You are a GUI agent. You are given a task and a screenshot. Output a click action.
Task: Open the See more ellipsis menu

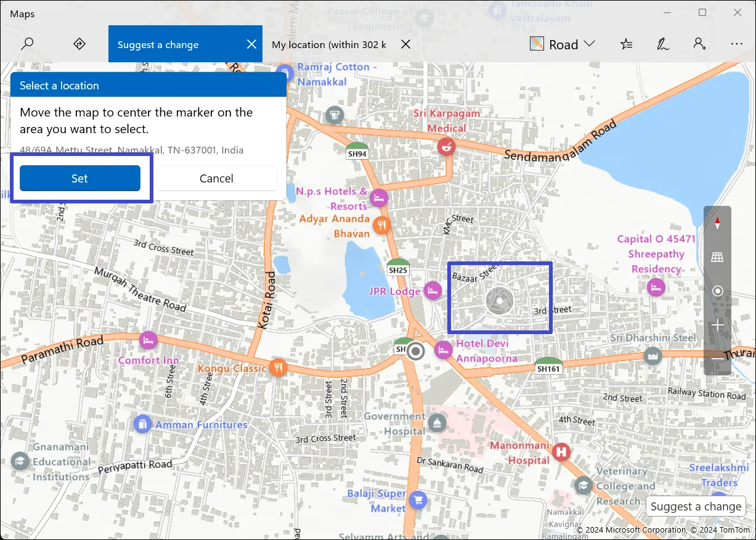tap(736, 44)
